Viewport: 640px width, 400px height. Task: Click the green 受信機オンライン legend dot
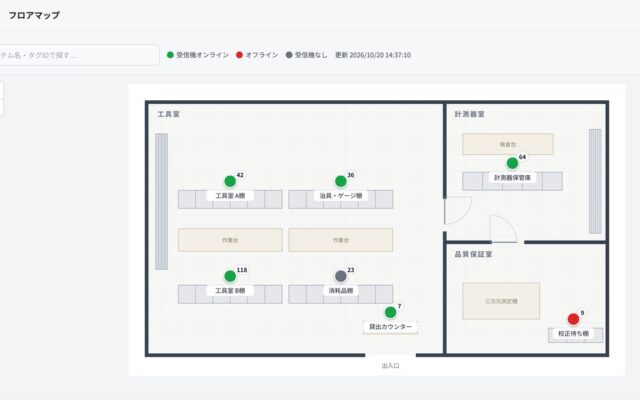coord(170,55)
